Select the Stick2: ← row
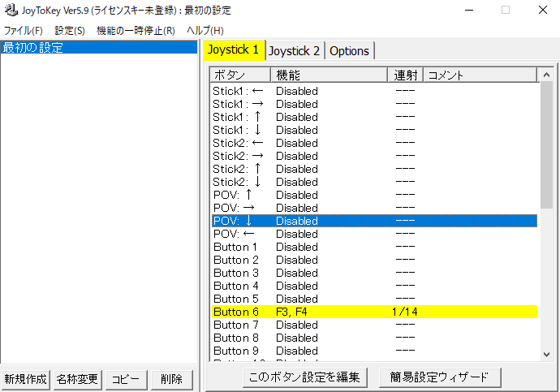The image size is (560, 392). (374, 143)
